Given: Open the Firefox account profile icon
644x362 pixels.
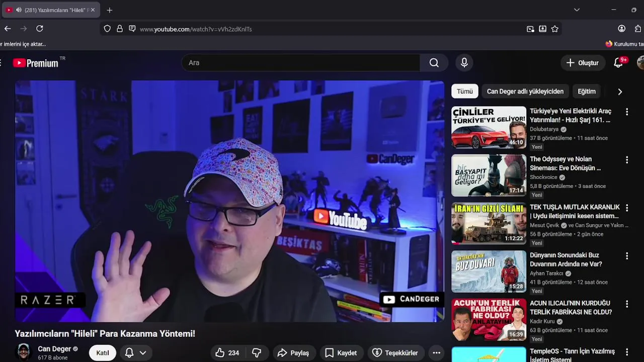Looking at the screenshot, I should tap(622, 29).
